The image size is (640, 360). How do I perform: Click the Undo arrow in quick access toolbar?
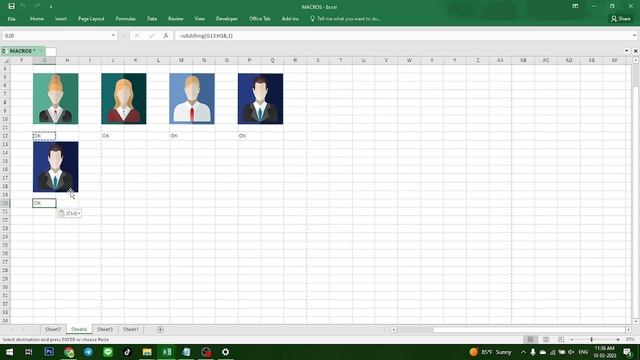pyautogui.click(x=24, y=6)
